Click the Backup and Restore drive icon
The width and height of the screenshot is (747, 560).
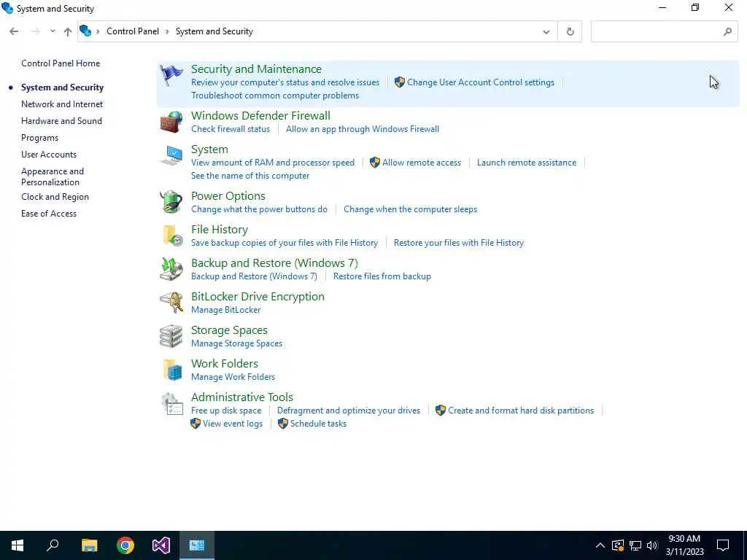pos(171,269)
